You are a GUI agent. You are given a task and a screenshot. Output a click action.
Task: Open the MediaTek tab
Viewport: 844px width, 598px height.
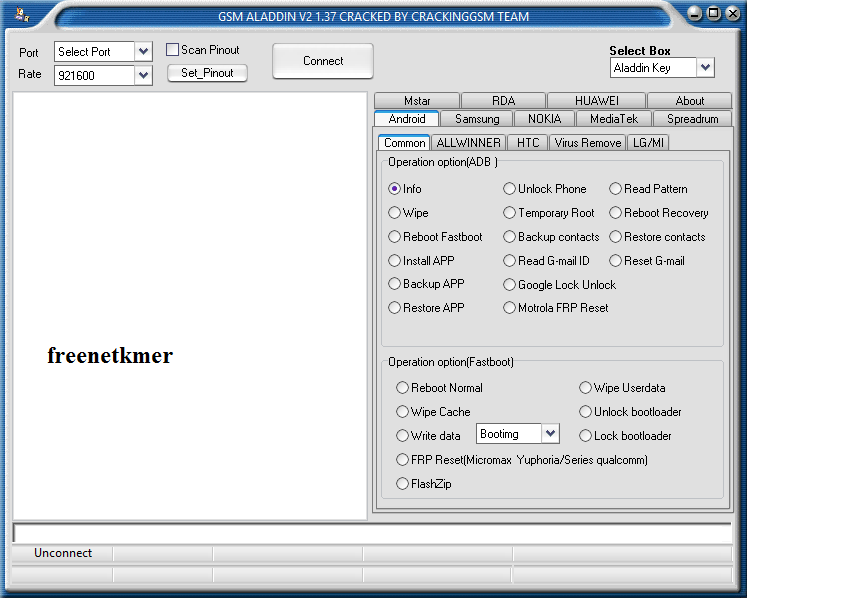(x=614, y=118)
